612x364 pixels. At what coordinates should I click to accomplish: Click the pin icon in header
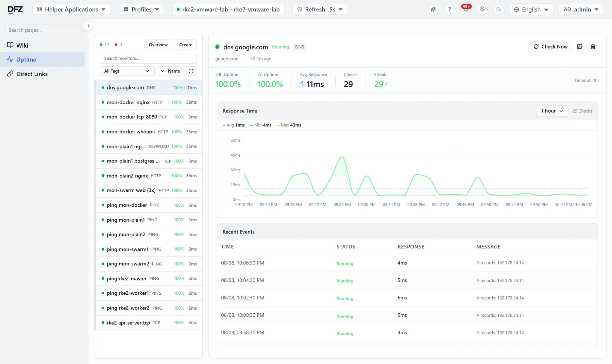pyautogui.click(x=482, y=10)
